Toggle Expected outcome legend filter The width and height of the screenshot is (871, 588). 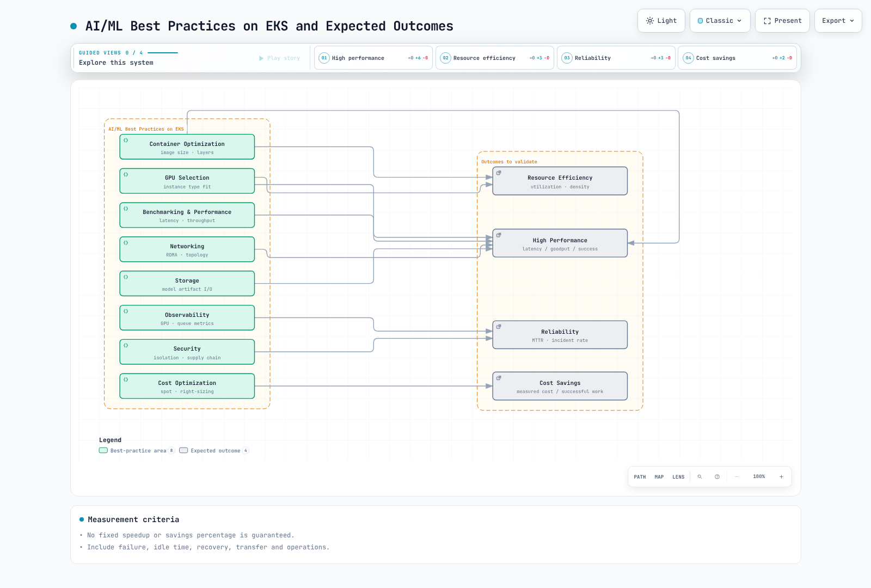(214, 451)
